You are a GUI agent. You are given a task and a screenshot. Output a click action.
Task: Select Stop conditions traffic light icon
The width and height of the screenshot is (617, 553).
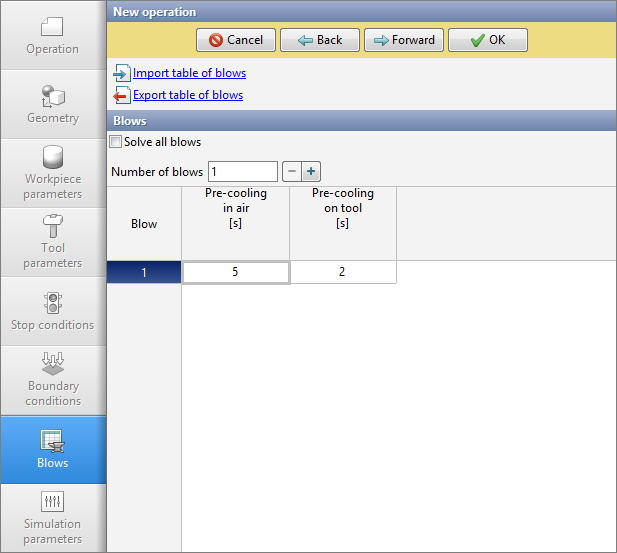point(52,302)
